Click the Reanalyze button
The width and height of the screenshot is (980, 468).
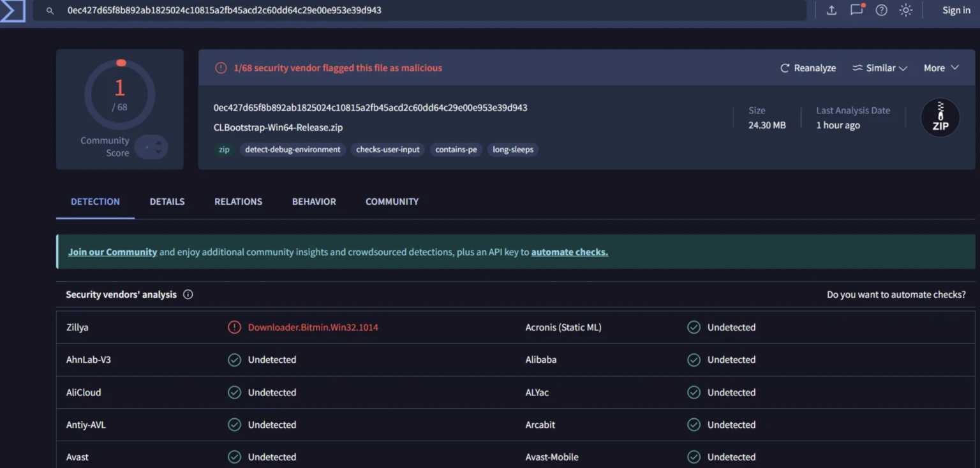(808, 68)
